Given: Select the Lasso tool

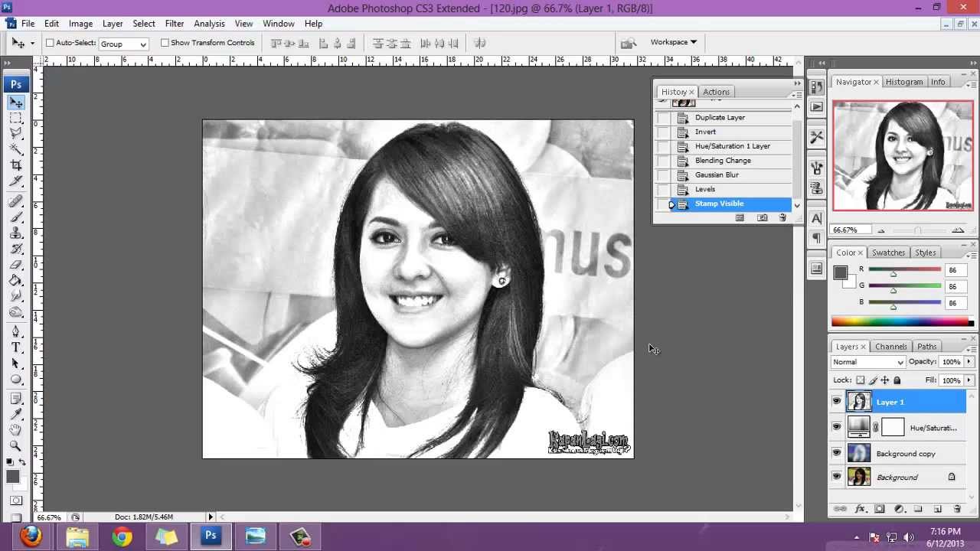Looking at the screenshot, I should [16, 133].
